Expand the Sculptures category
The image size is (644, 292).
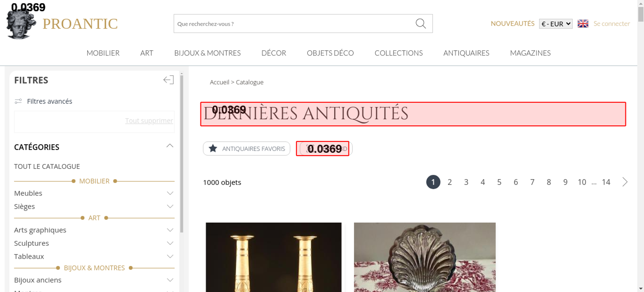coord(170,243)
